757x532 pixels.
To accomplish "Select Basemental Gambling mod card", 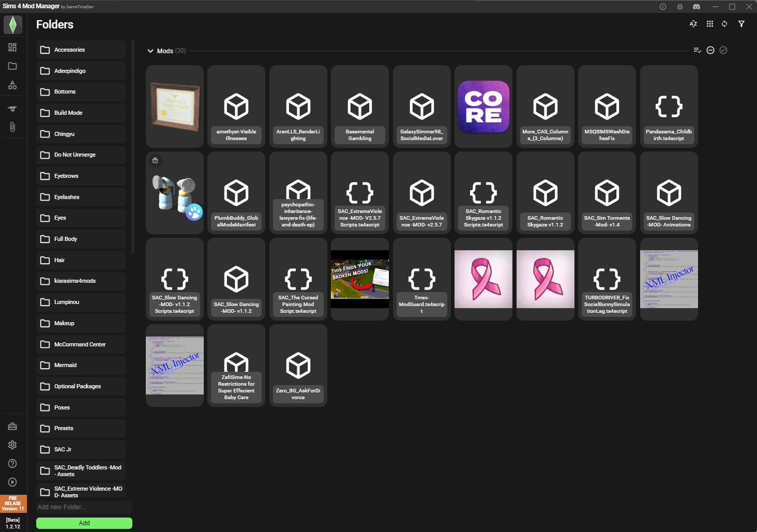I will coord(360,107).
